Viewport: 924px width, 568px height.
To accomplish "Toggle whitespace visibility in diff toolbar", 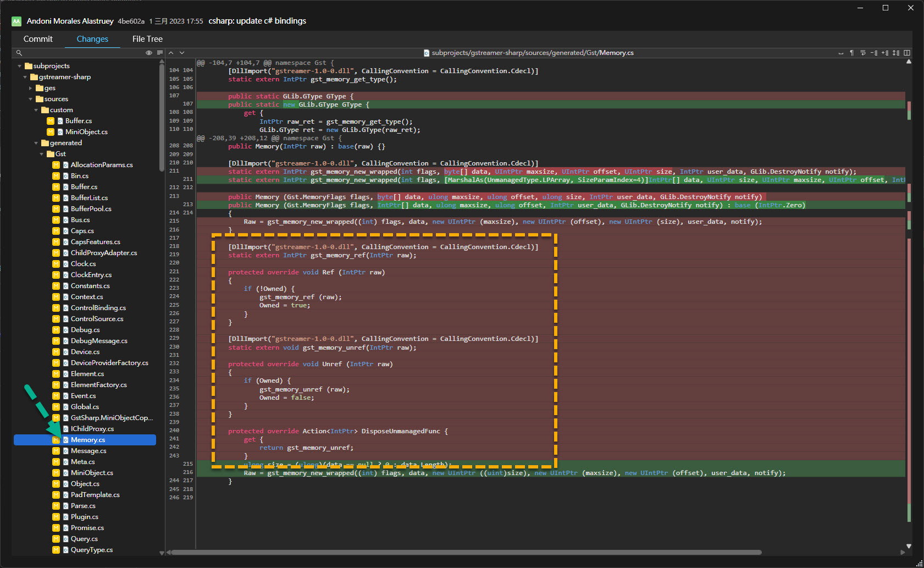I will [841, 53].
